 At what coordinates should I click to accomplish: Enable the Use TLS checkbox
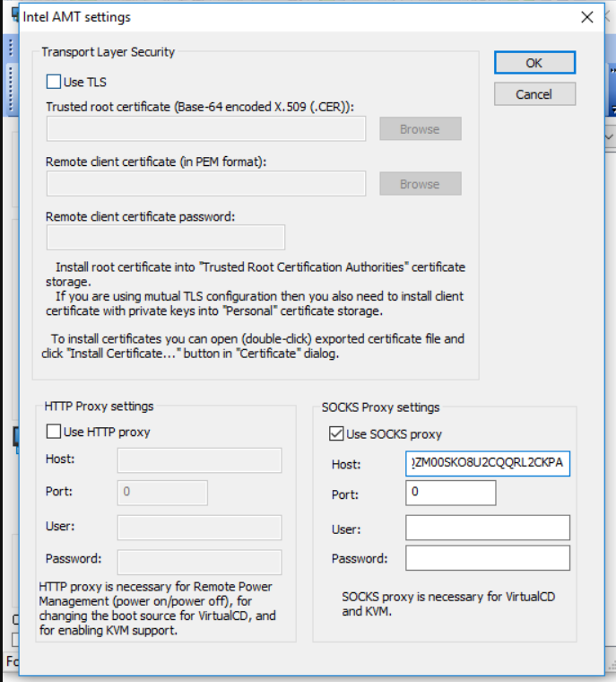coord(54,83)
